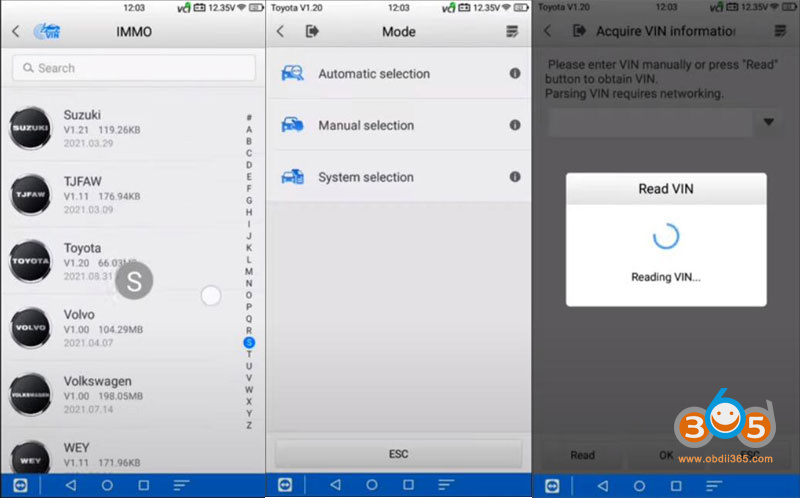Tap the Volkswagen name label
Screen dimensions: 800x498
coord(97,381)
